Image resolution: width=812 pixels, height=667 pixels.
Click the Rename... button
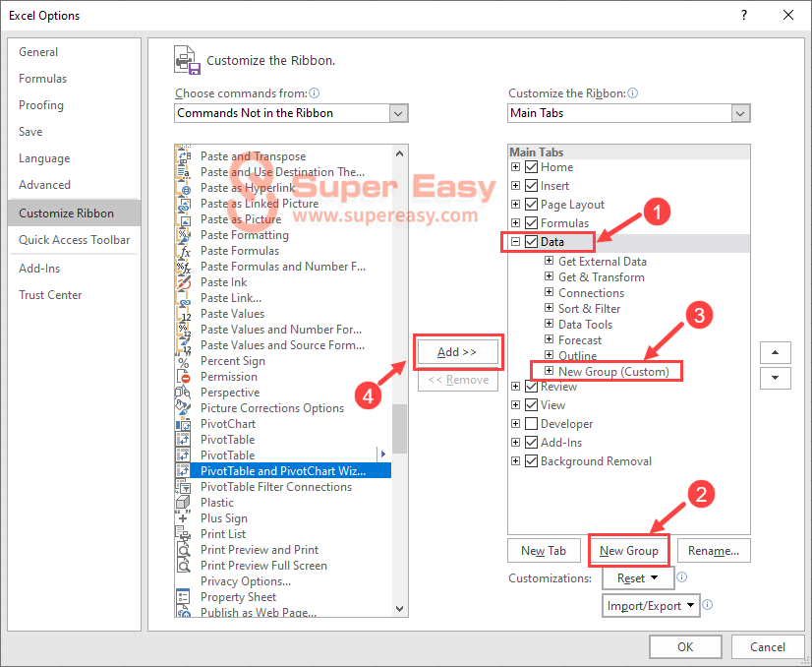tap(714, 550)
